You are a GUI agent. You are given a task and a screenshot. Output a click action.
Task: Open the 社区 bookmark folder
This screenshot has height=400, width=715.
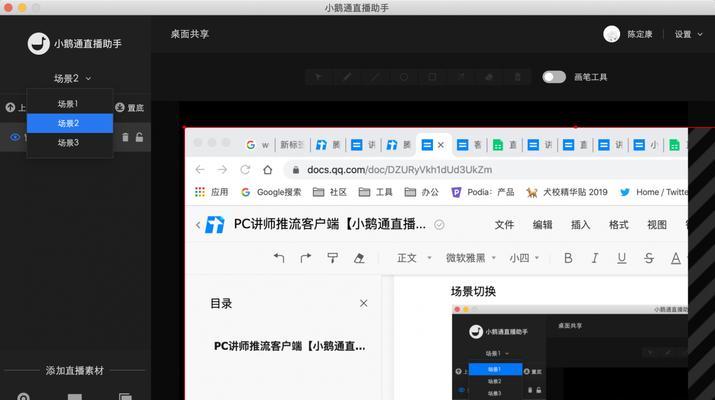pyautogui.click(x=330, y=192)
